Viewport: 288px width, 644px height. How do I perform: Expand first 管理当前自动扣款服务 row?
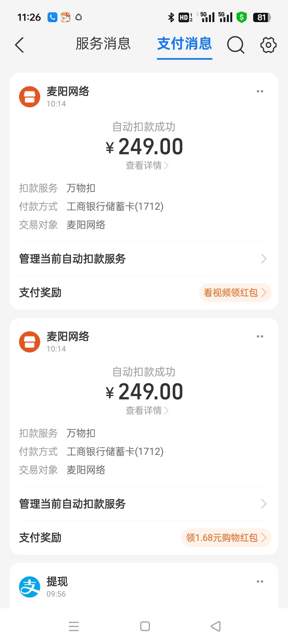[144, 259]
